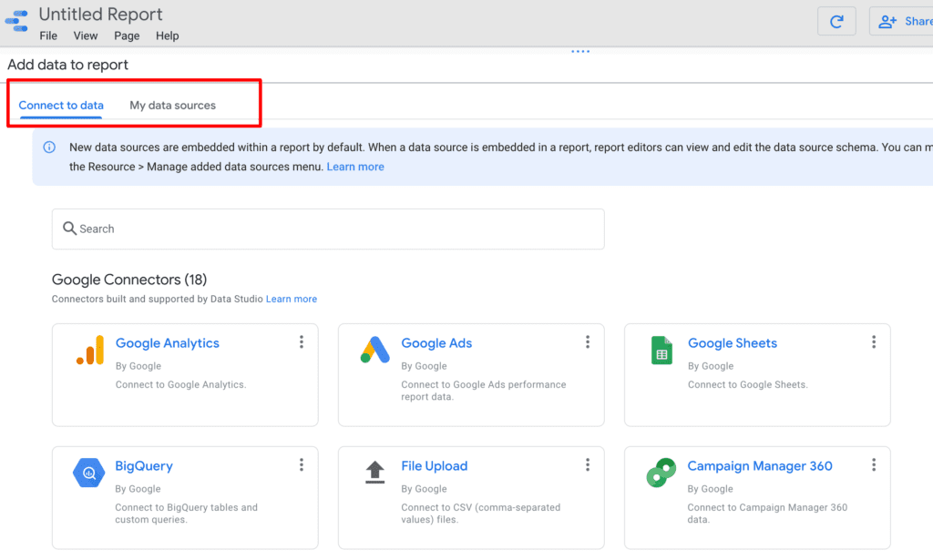933x560 pixels.
Task: Open the Help menu
Action: click(x=168, y=36)
